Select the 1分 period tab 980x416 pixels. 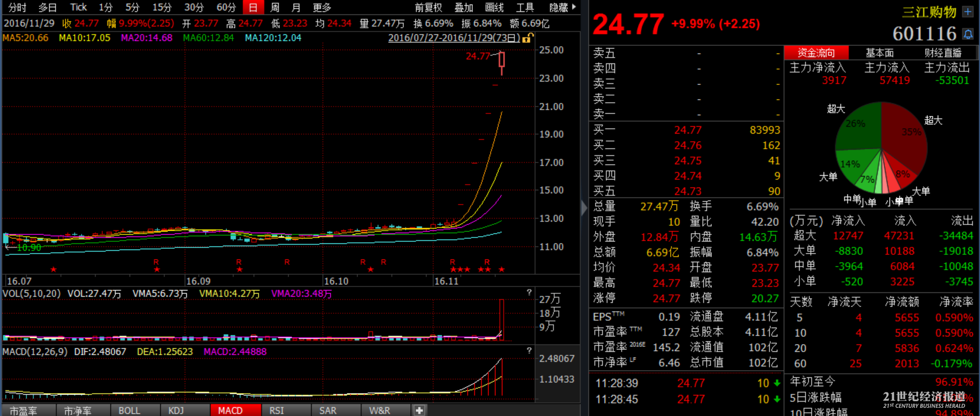coord(105,7)
